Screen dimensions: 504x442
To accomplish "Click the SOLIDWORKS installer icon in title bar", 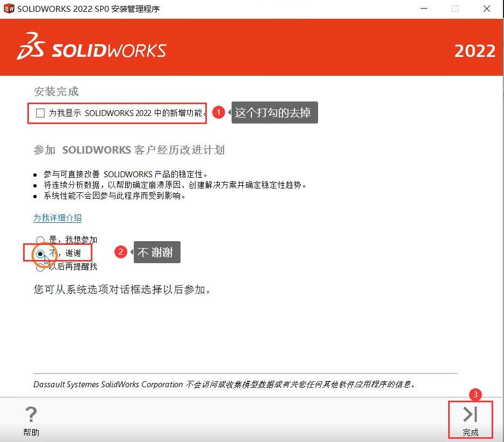I will [9, 9].
